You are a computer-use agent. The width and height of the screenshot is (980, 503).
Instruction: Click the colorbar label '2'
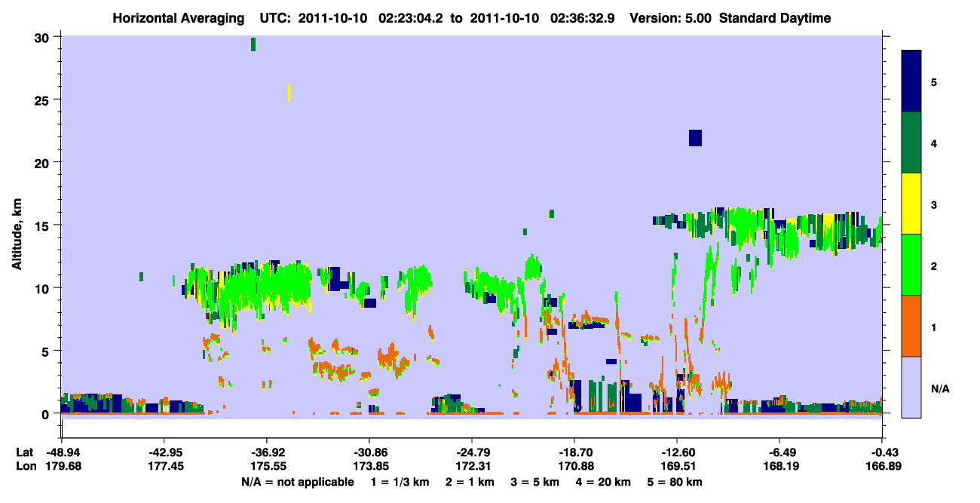[x=934, y=266]
